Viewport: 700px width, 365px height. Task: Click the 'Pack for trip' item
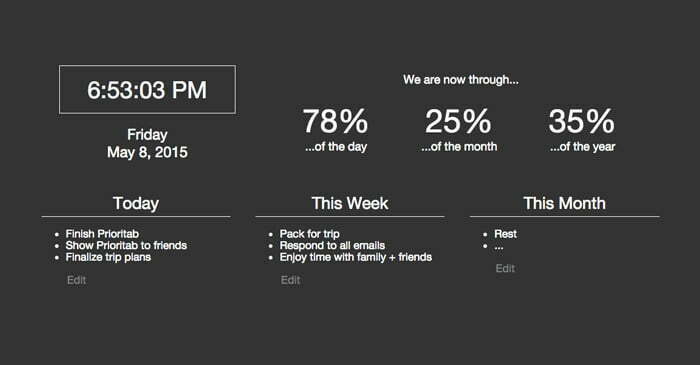(x=309, y=234)
